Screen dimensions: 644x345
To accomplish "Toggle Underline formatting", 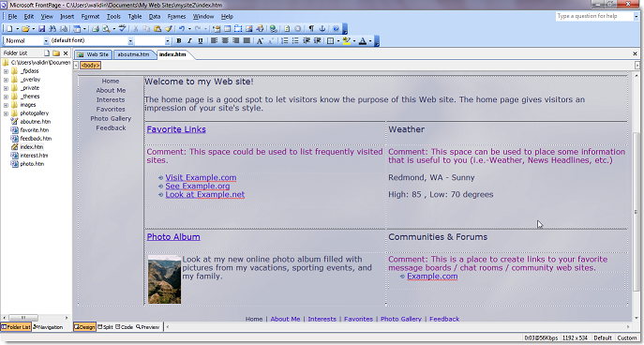I will pos(200,40).
